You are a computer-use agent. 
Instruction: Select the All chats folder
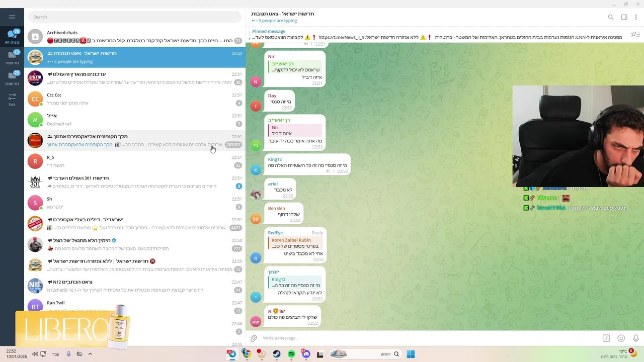pos(12,37)
